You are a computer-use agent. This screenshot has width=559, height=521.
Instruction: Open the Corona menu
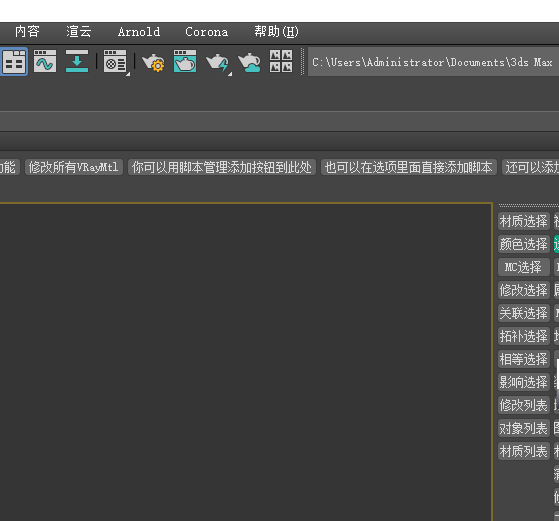tap(206, 32)
